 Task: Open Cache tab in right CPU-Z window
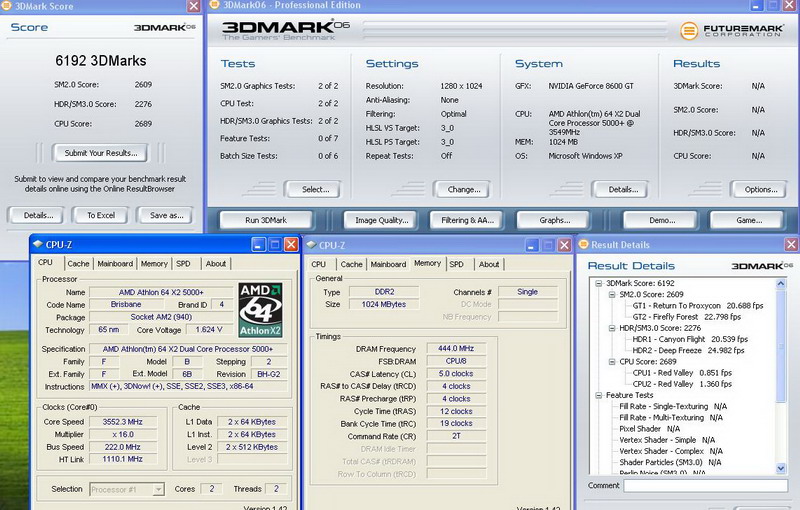click(352, 264)
